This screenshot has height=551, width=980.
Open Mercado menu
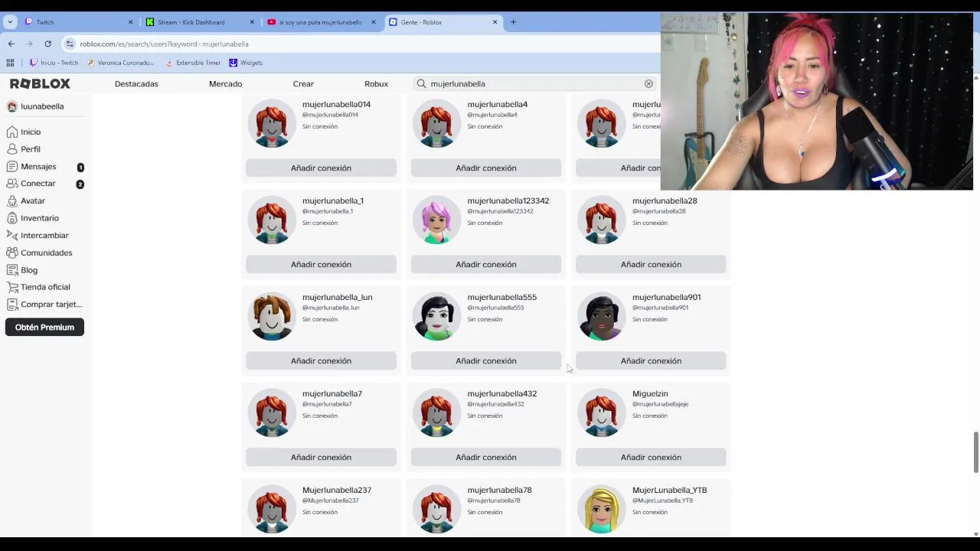[225, 83]
